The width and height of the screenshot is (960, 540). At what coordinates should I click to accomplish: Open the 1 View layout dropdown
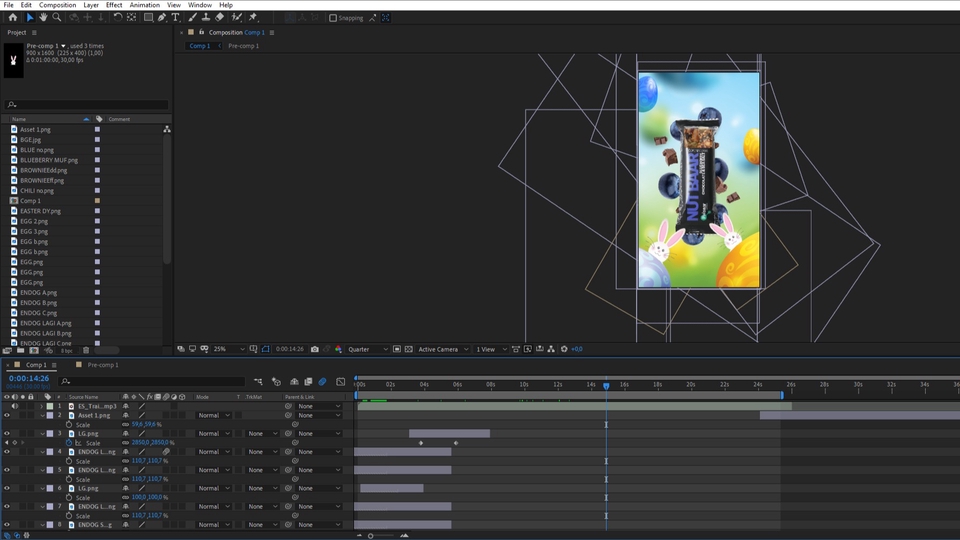pos(492,349)
